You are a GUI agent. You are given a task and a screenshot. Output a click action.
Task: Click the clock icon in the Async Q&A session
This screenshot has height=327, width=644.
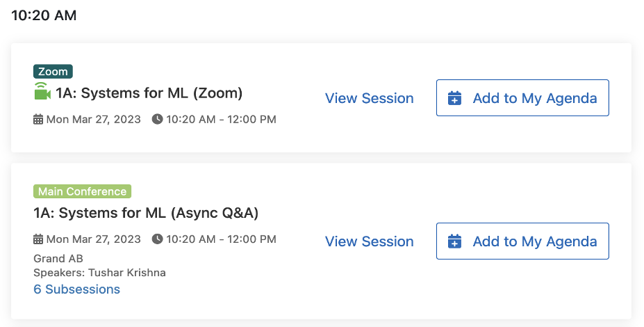click(157, 239)
